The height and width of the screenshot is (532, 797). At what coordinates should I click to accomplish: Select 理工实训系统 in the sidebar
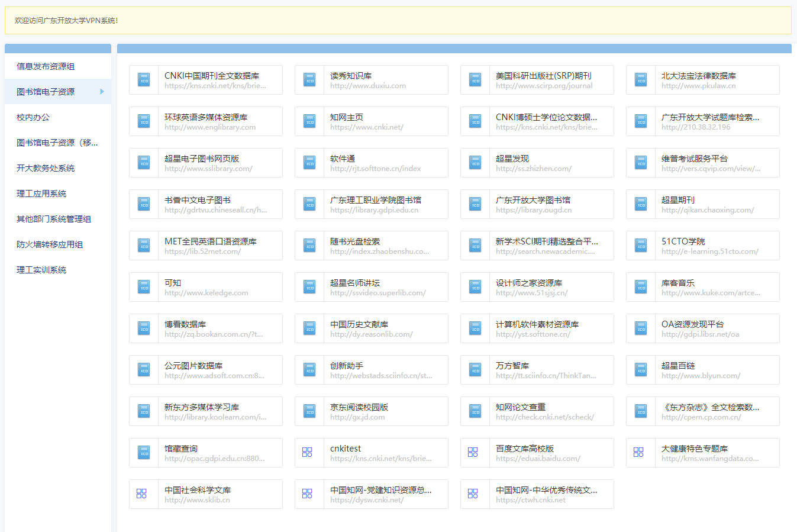pos(58,270)
